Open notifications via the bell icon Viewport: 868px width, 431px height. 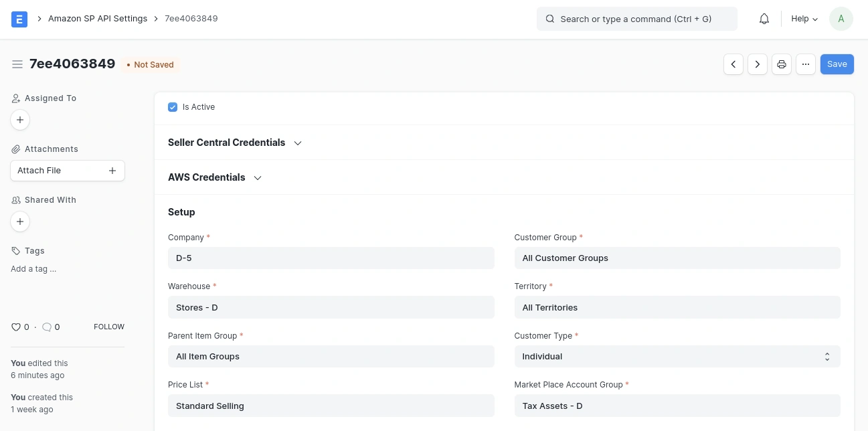tap(764, 18)
